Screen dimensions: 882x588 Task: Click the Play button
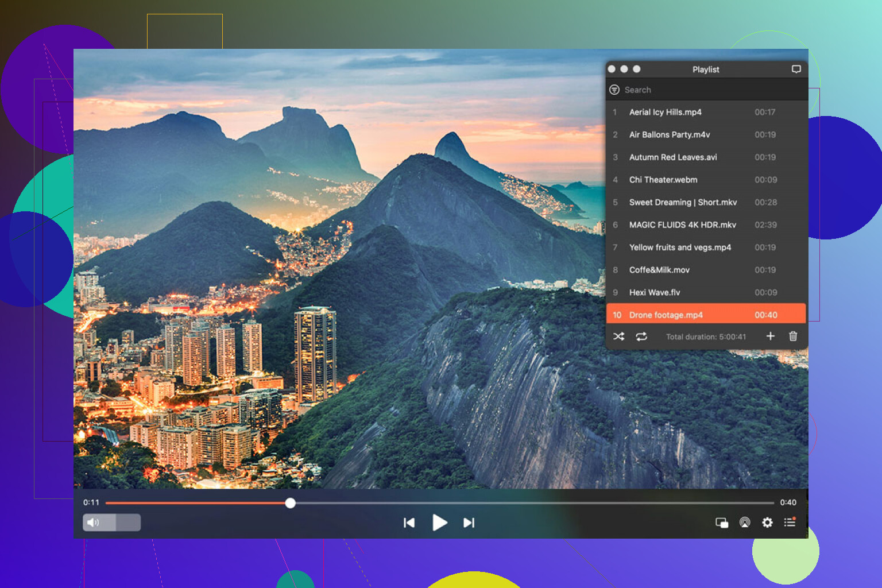[x=439, y=523]
